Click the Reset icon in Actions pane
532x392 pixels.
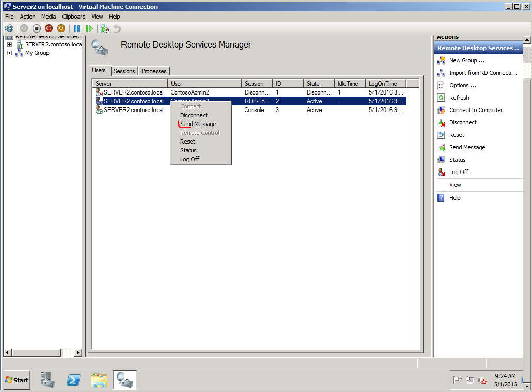(x=441, y=135)
